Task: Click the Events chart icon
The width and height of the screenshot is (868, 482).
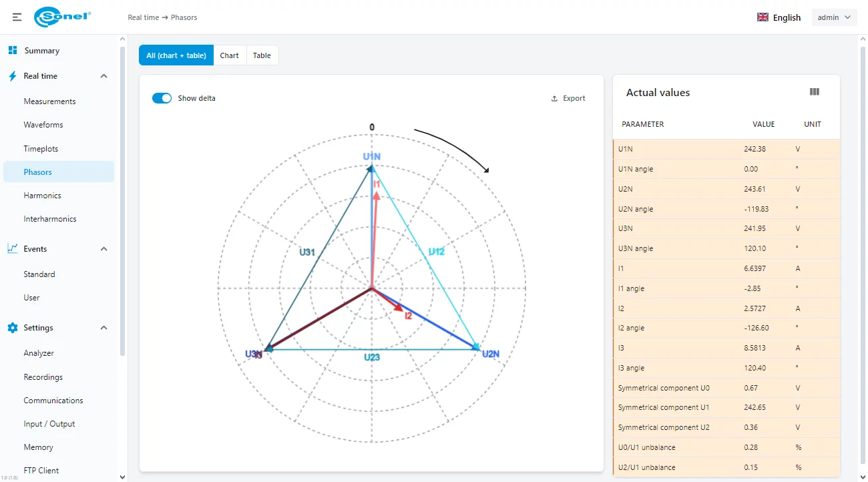Action: pos(13,249)
